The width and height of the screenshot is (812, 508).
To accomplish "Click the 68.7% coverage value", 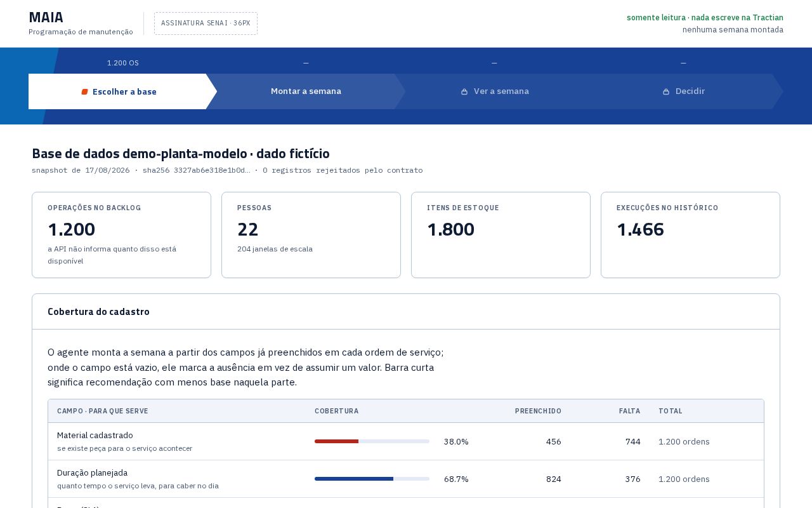I will [x=456, y=479].
